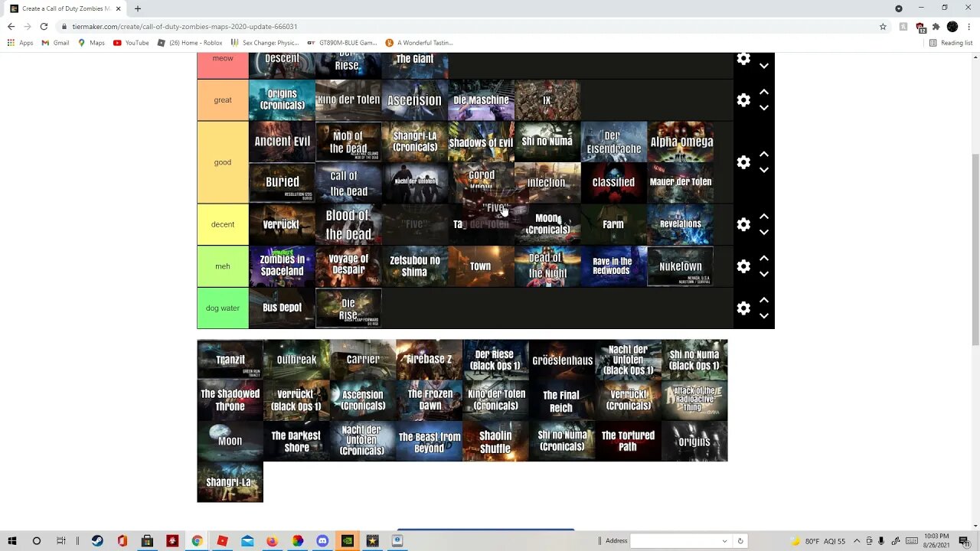Go back in Chrome

[x=11, y=26]
